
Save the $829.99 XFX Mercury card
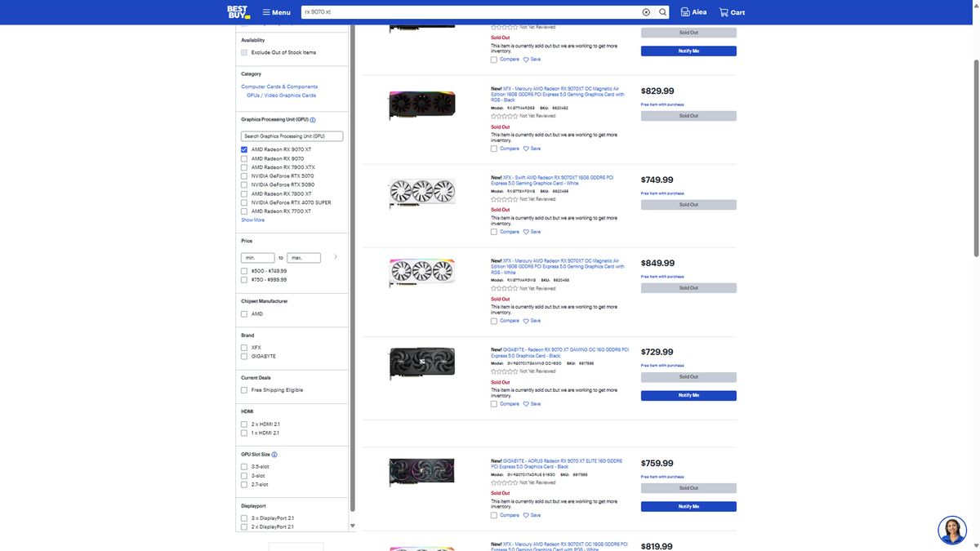coord(532,149)
